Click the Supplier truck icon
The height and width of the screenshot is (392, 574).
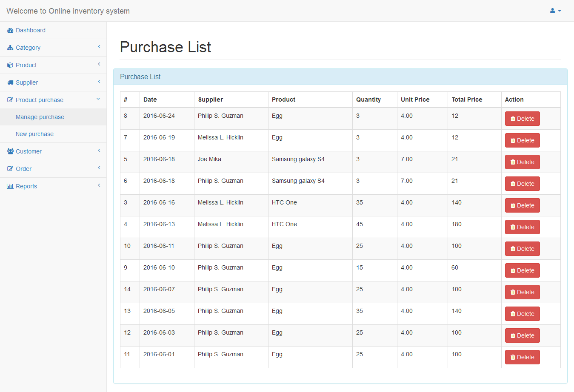point(10,83)
